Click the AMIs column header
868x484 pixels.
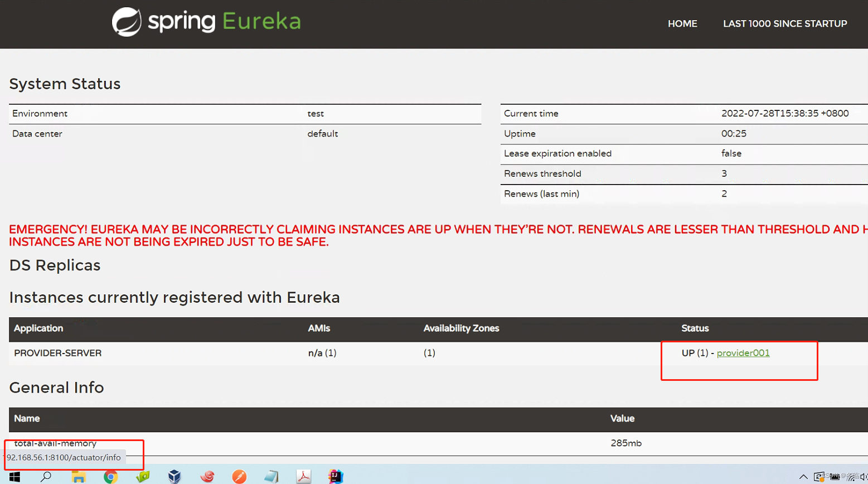(319, 328)
